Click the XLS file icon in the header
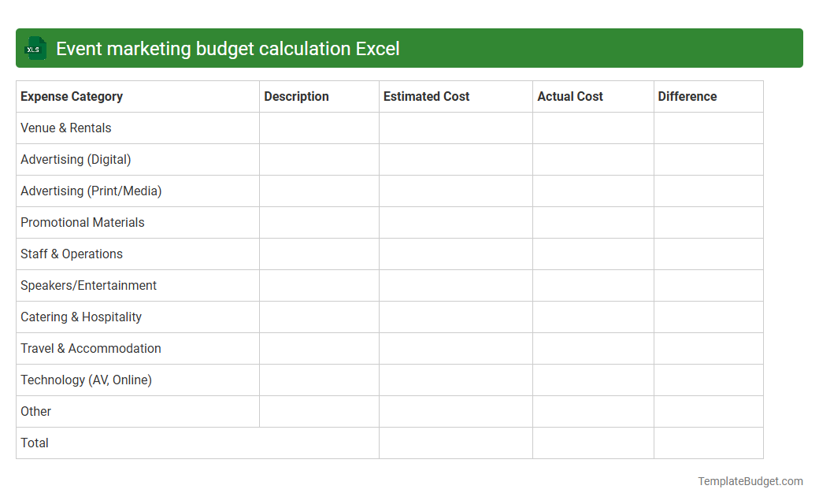Screen dimensions: 819x504 pos(35,48)
